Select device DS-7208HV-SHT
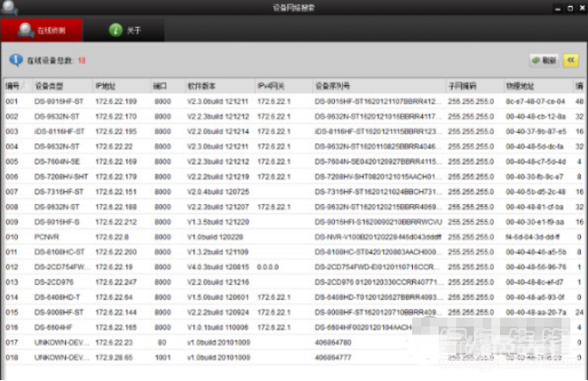 62,177
